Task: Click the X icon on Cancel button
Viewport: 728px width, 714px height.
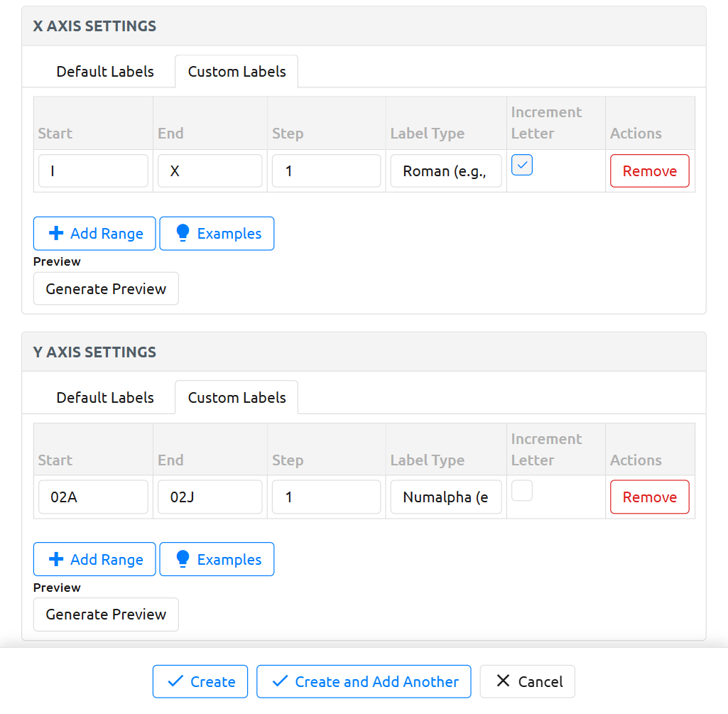Action: (x=503, y=681)
